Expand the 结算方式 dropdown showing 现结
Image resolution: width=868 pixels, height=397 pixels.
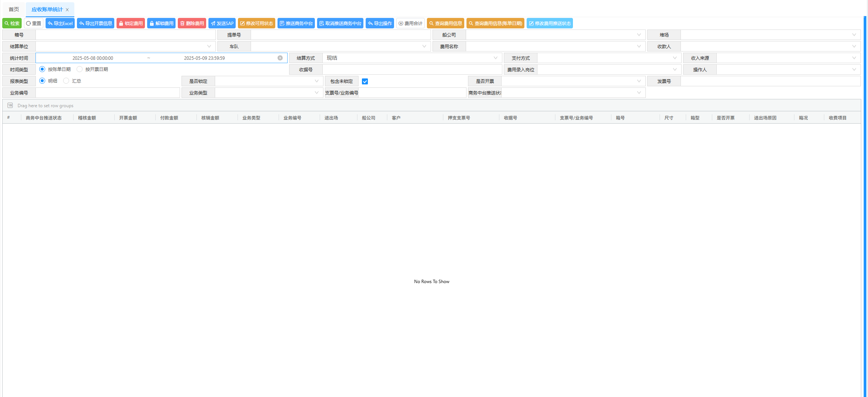[x=412, y=58]
